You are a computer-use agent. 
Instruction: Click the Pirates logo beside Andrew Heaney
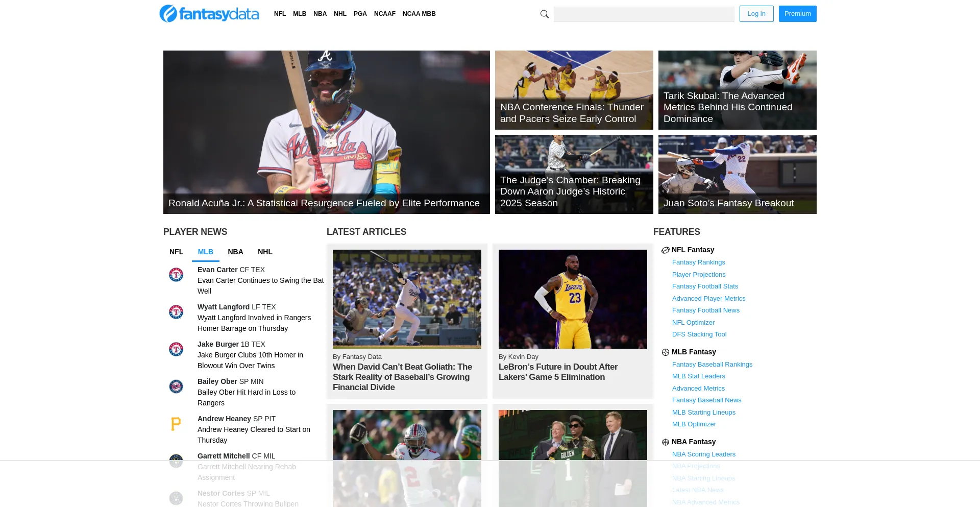(176, 424)
